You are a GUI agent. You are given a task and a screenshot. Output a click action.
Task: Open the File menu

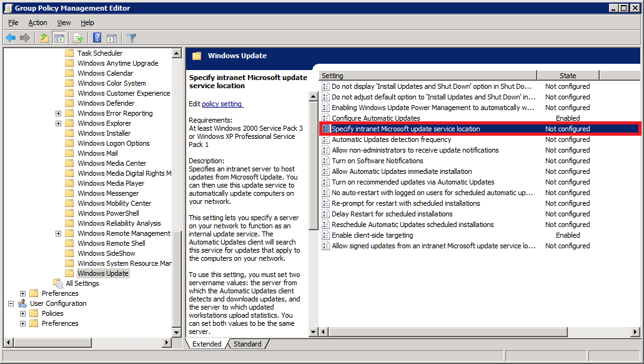(13, 23)
